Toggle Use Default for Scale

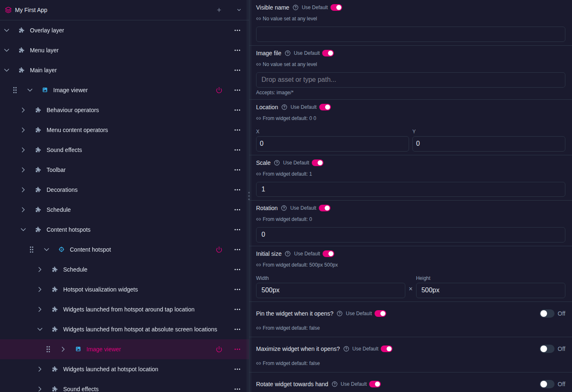click(318, 163)
